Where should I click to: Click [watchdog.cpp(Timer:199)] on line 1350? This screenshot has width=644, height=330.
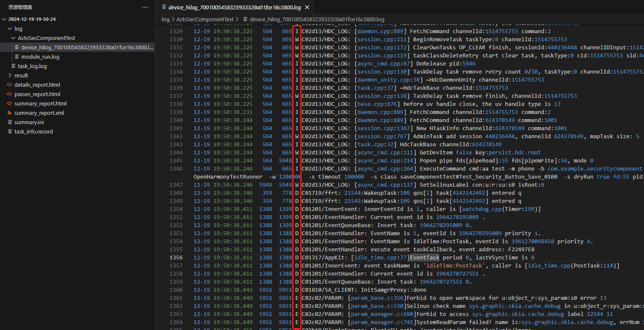point(500,209)
